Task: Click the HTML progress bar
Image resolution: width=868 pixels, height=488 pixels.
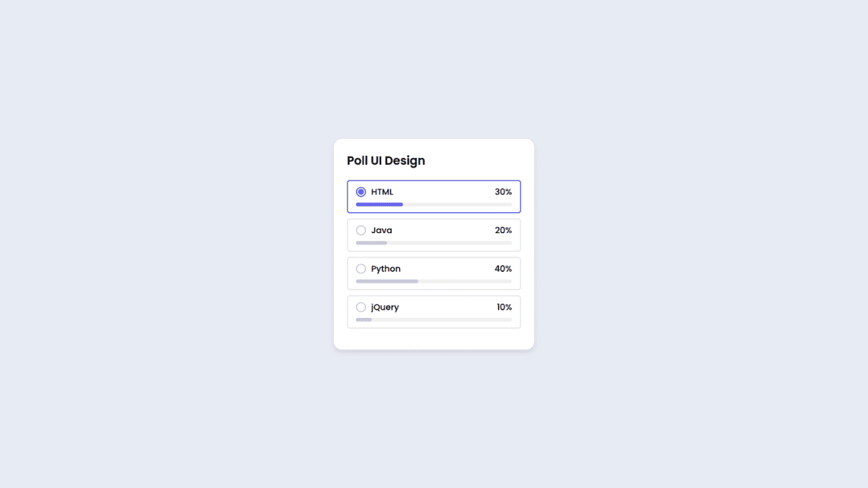Action: pos(434,204)
